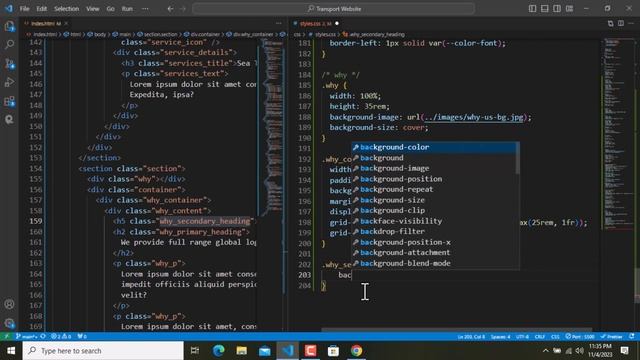Open Go menu

(x=111, y=9)
